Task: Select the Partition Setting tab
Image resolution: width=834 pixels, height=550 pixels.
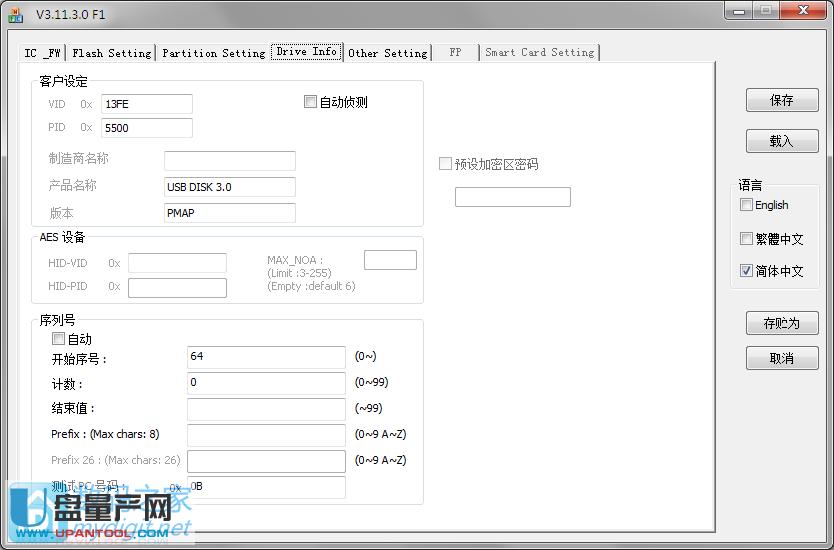Action: tap(213, 53)
